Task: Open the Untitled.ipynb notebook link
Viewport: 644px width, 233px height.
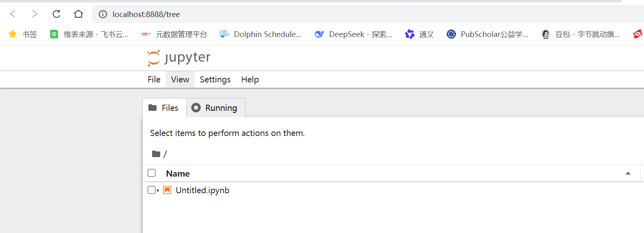Action: click(202, 190)
